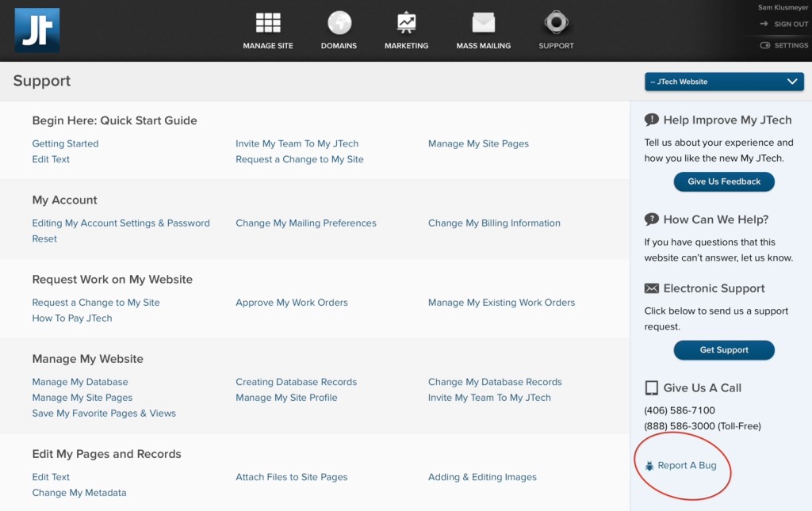Open Manage My Site Profile link
This screenshot has height=511, width=812.
click(286, 398)
